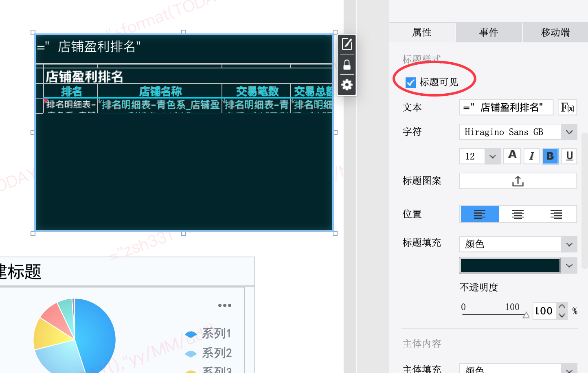Click the 排名明细表-青色系_店铺盈 data cell

click(160, 105)
